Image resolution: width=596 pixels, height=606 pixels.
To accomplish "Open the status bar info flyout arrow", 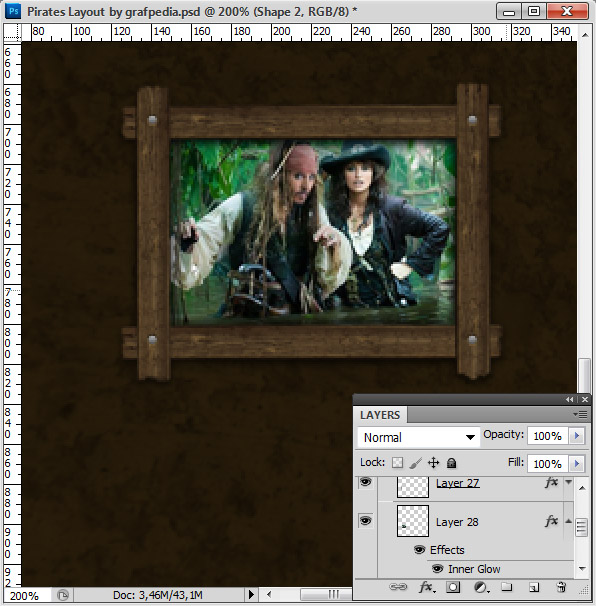I will pyautogui.click(x=251, y=594).
